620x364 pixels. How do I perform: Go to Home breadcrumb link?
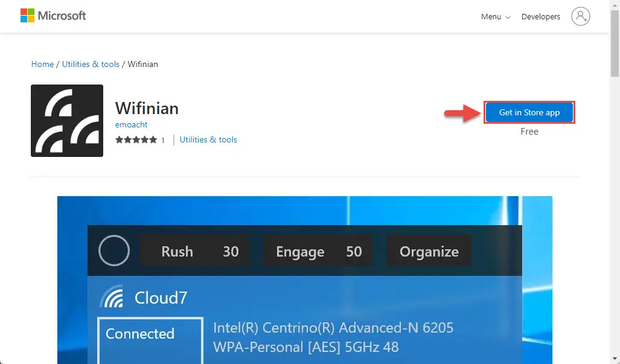click(42, 64)
